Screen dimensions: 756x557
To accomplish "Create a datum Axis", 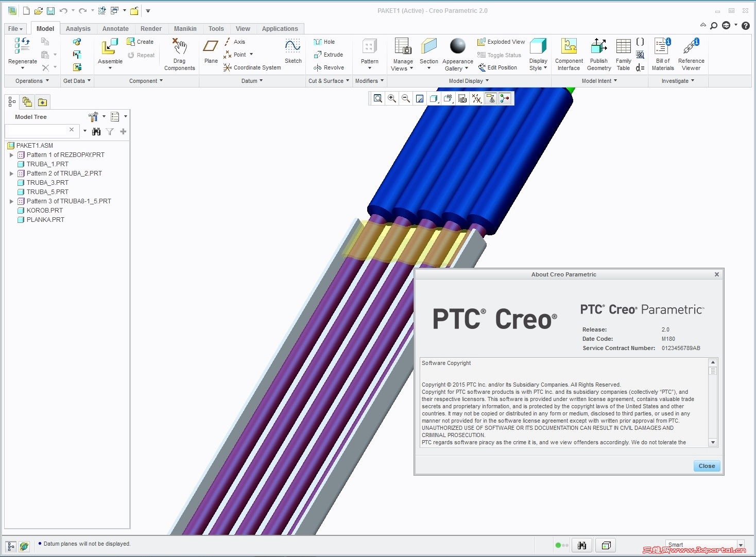I will [x=234, y=42].
